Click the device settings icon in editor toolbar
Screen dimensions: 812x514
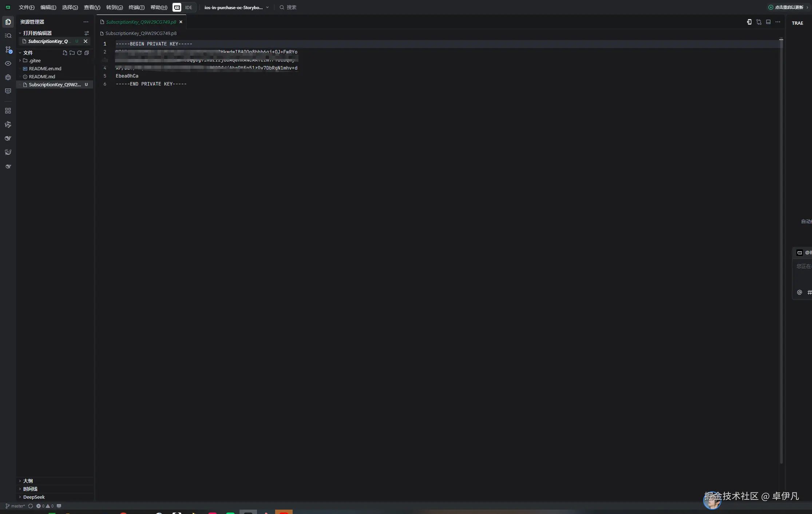coord(749,22)
